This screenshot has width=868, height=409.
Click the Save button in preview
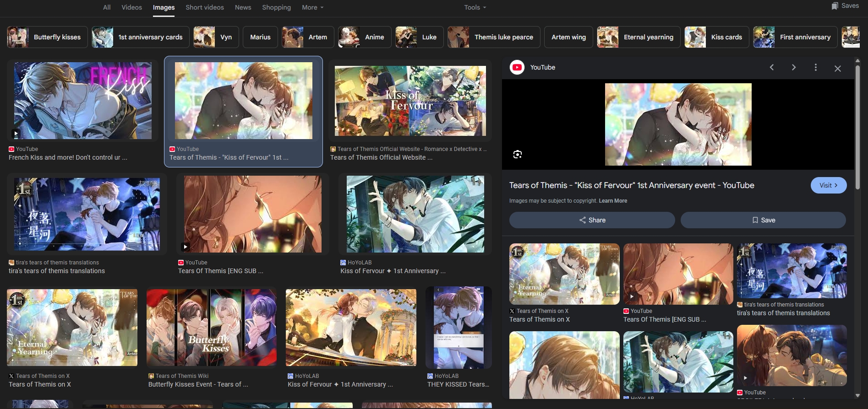[763, 220]
